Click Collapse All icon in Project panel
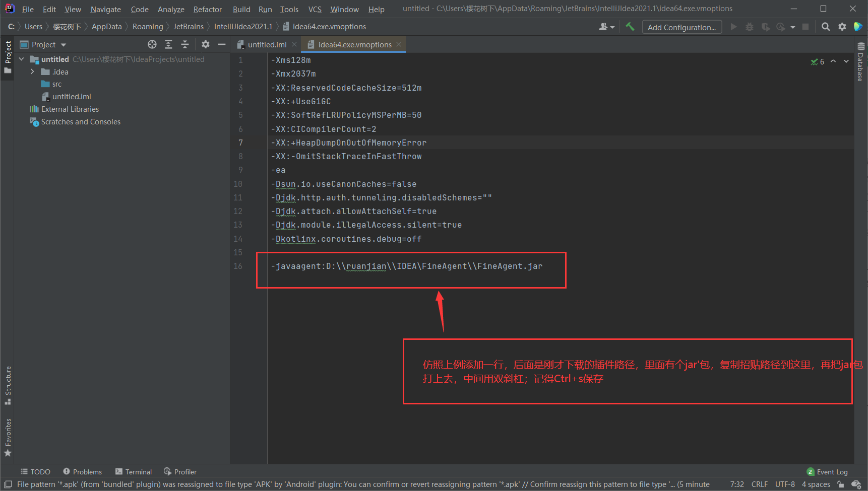This screenshot has width=868, height=491. click(x=185, y=44)
